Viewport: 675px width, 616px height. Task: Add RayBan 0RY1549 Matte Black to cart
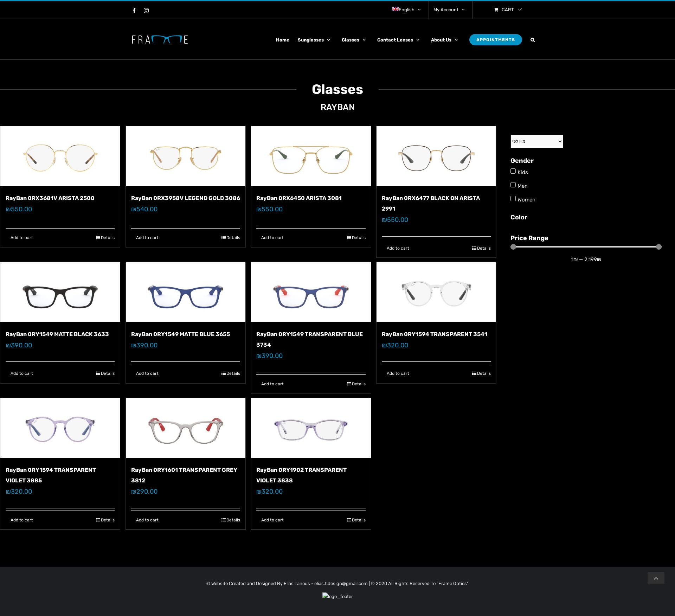point(22,373)
